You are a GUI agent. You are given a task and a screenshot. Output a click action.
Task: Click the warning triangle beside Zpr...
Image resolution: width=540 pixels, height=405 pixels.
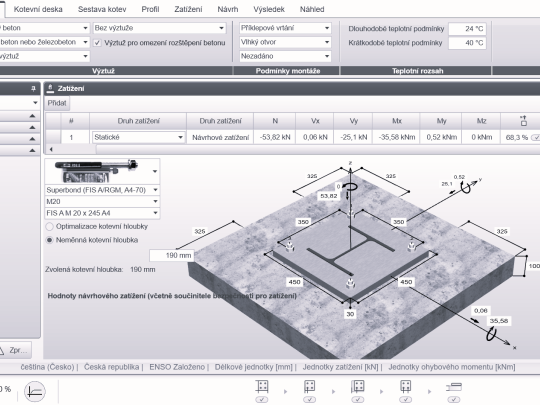(x=1, y=351)
